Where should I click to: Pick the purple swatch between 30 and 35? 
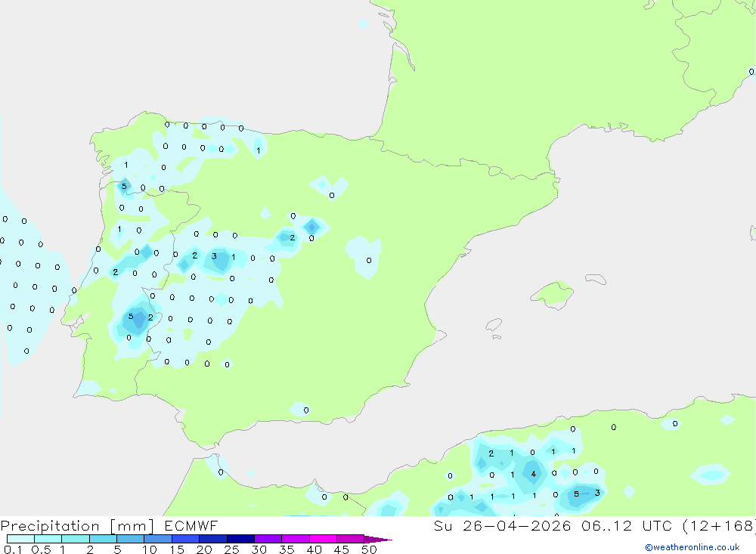pos(268,539)
